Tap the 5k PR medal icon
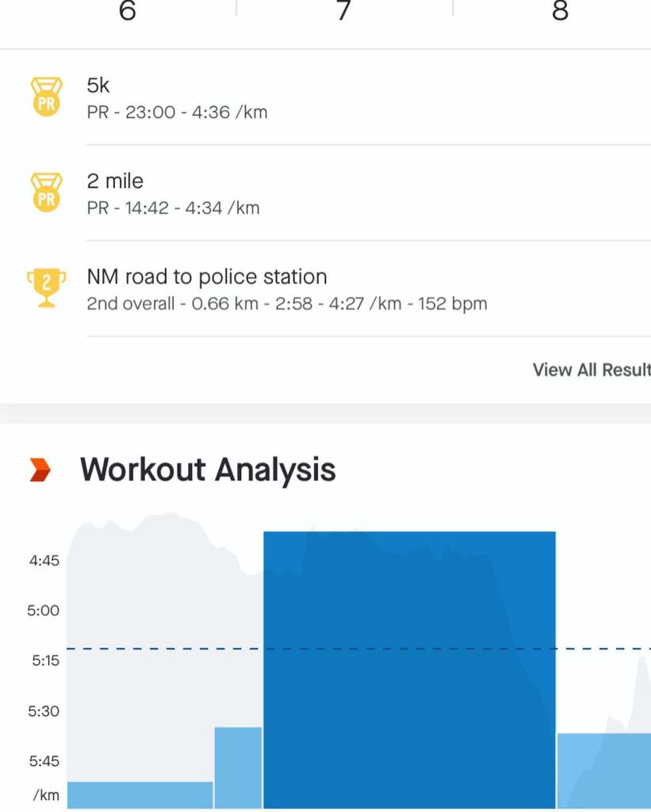Screen dimensions: 651x812 [x=46, y=97]
